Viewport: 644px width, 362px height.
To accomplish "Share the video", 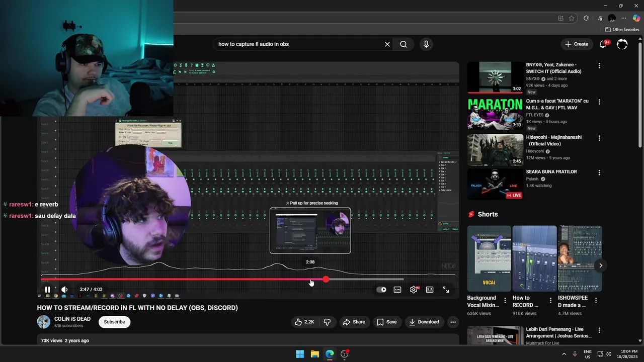I will 354,322.
